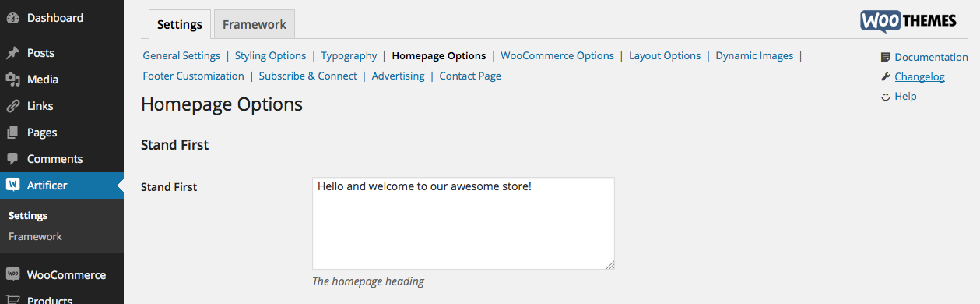The image size is (980, 304).
Task: Click the Comments speech bubble icon
Action: 13,159
